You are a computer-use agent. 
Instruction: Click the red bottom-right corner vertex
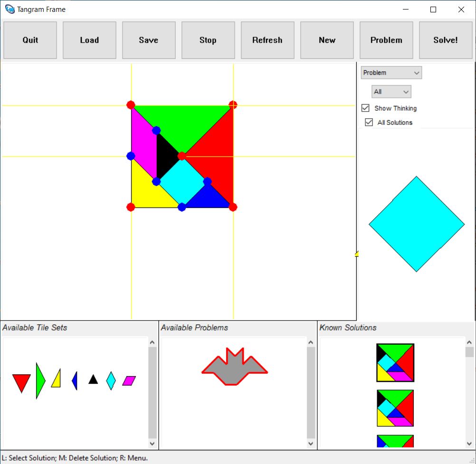(x=233, y=207)
